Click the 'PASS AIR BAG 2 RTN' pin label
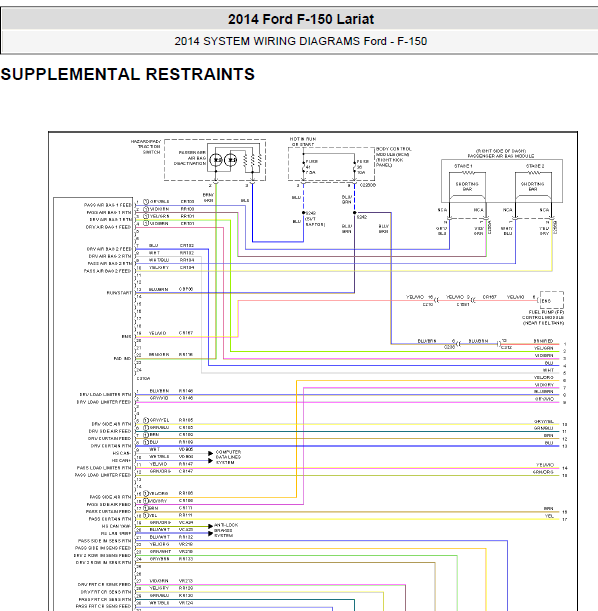 (109, 263)
